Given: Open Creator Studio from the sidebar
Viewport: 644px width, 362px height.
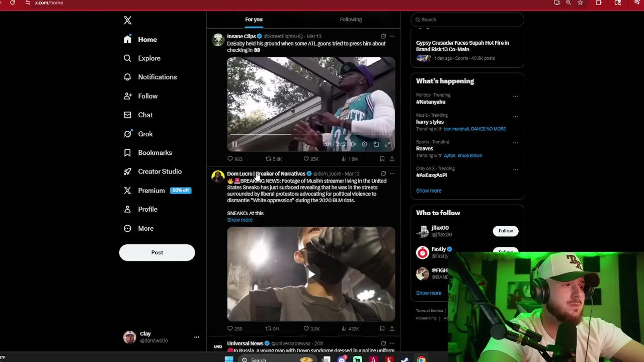Looking at the screenshot, I should pos(152,171).
